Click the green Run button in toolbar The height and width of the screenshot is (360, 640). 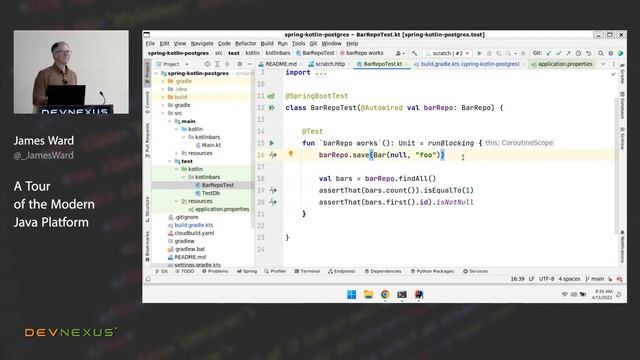pos(480,53)
